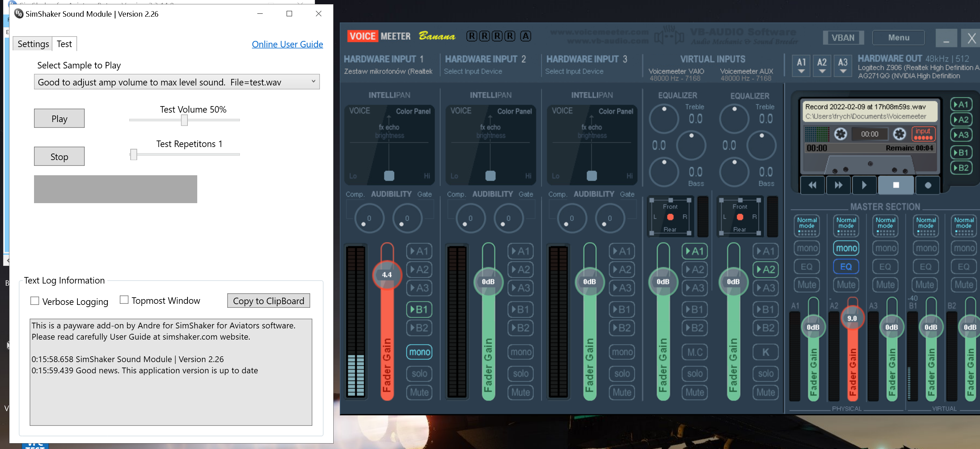This screenshot has width=980, height=449.
Task: Open the VBAN settings
Action: [843, 38]
